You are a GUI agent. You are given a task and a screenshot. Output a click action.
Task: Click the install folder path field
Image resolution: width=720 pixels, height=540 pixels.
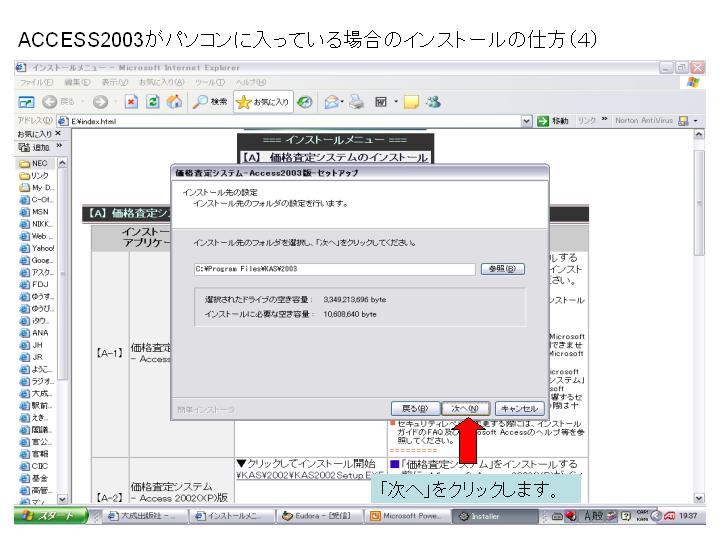click(335, 269)
